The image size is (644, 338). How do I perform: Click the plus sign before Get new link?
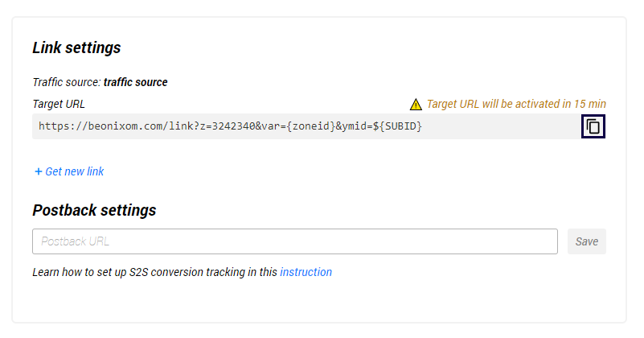coord(38,171)
